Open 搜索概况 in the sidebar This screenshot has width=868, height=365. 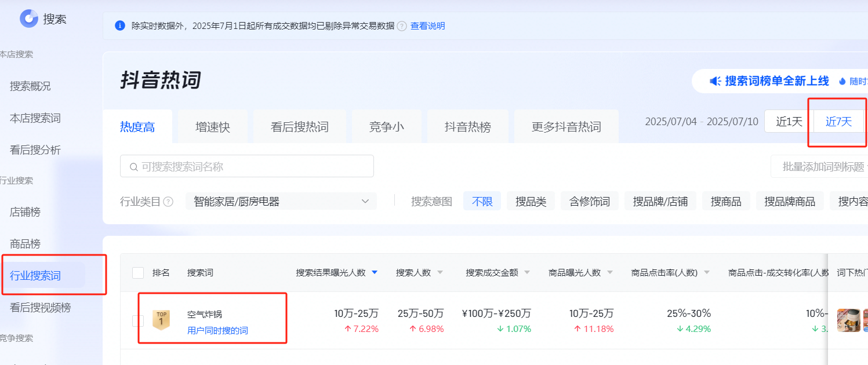coord(30,86)
